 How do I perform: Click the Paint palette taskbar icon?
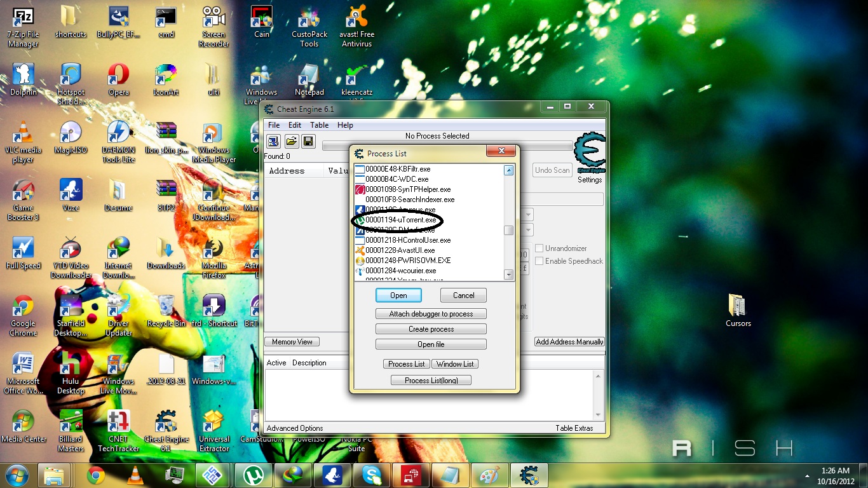tap(489, 475)
